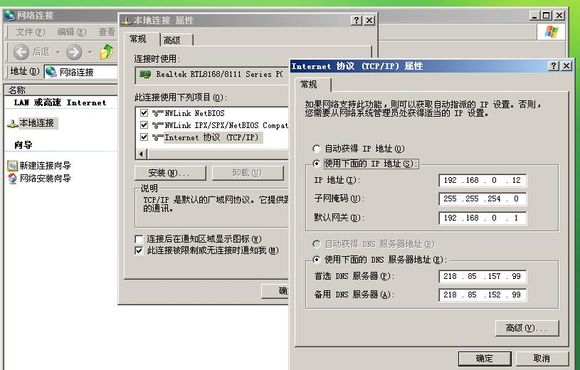Viewport: 580px width, 370px height.
Task: Select the Internet 协议 (TCP/IP) list item
Action: (x=212, y=138)
